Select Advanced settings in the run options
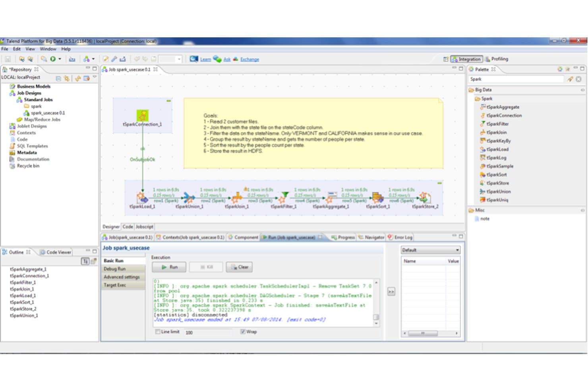Viewport: 588px width, 392px height. click(x=123, y=277)
